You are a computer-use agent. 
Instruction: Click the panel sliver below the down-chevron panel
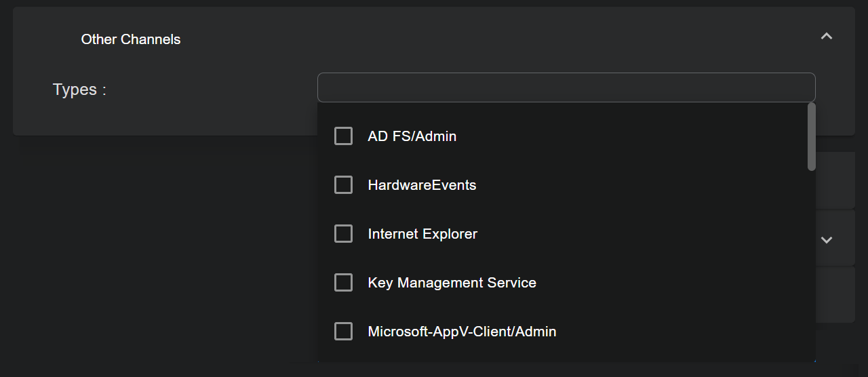click(835, 295)
